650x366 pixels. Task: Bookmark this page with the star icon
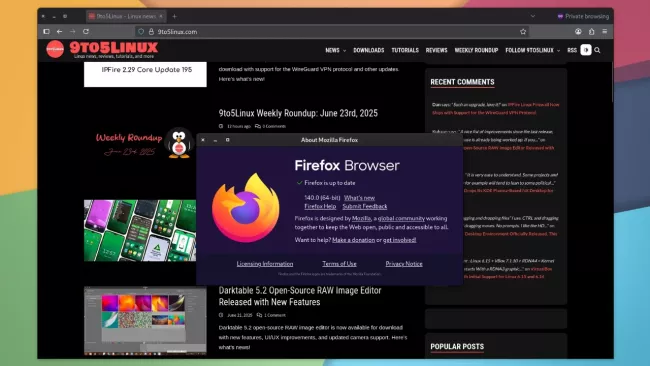coord(523,32)
